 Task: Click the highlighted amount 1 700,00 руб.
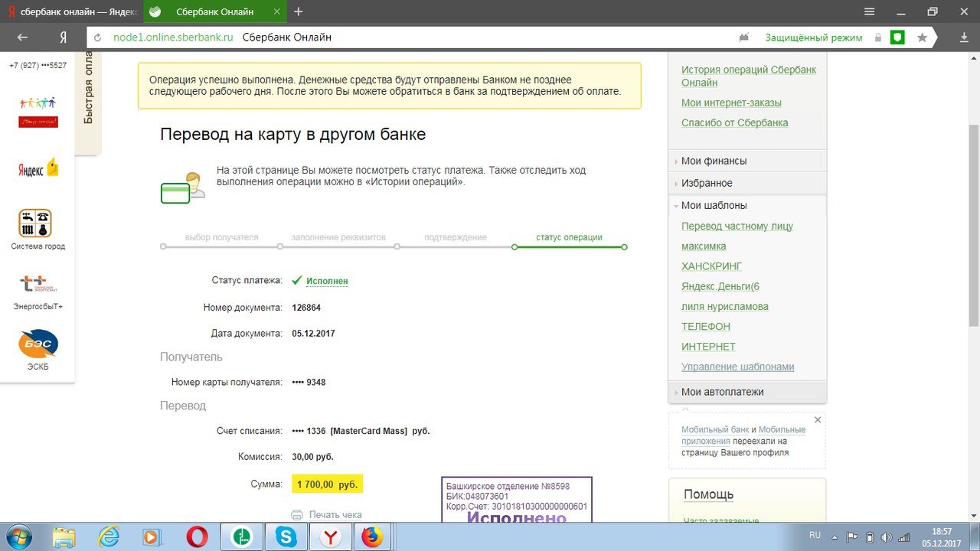[328, 484]
